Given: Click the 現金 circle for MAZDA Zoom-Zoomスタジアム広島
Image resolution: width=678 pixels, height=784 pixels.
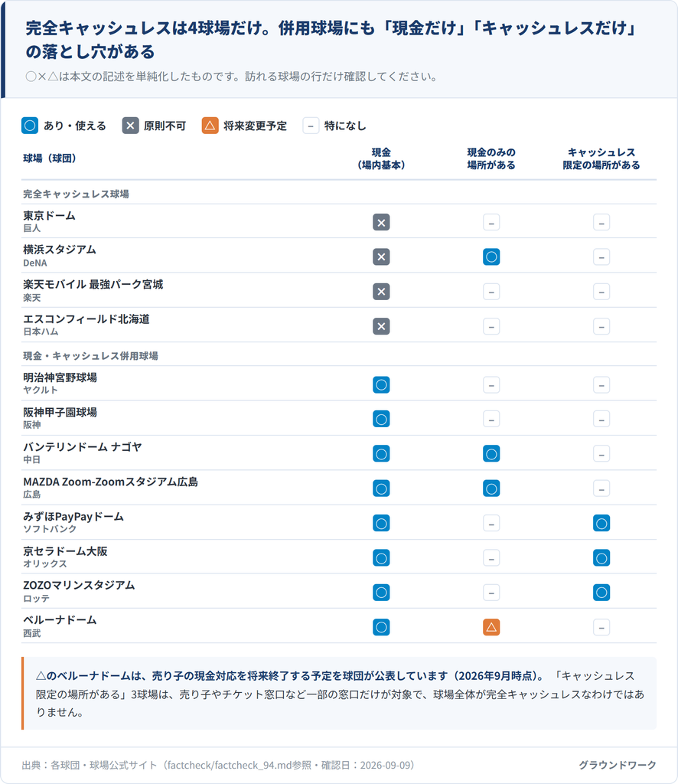Looking at the screenshot, I should [x=381, y=488].
